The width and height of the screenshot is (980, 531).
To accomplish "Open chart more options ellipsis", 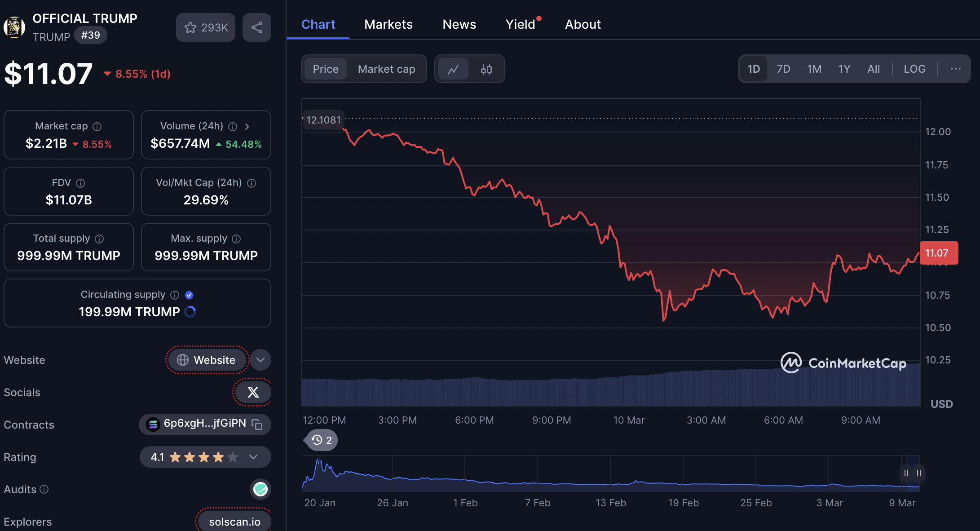I will pyautogui.click(x=956, y=69).
